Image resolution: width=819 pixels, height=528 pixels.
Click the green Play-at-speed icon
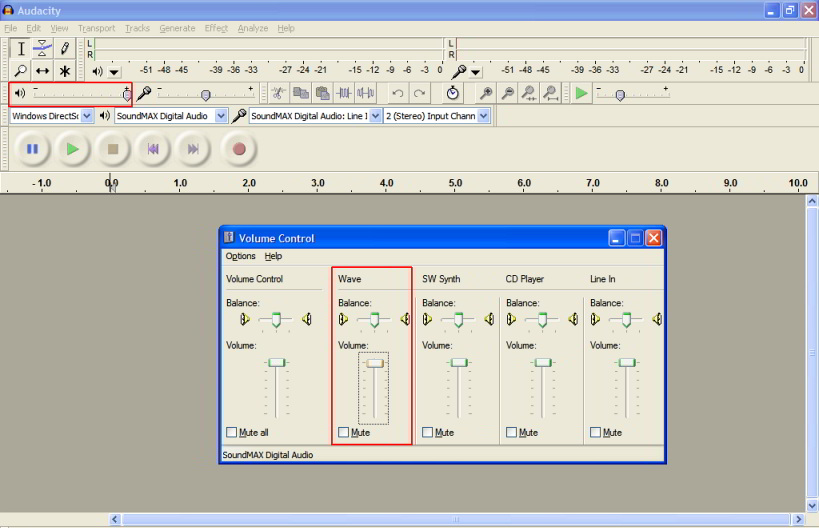pos(581,93)
